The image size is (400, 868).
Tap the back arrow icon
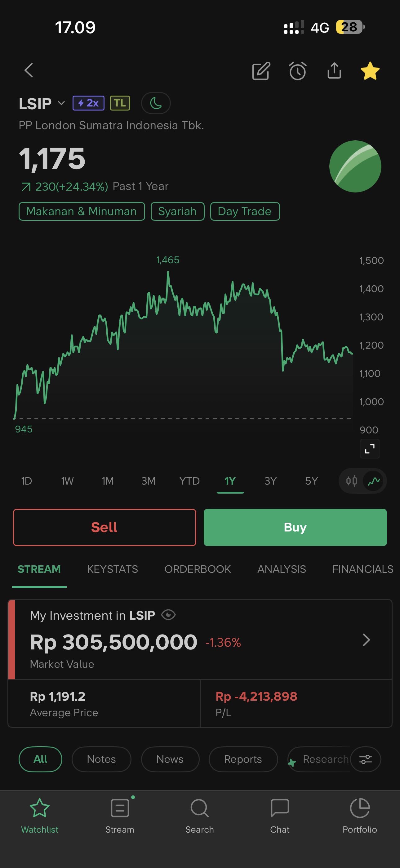point(29,70)
